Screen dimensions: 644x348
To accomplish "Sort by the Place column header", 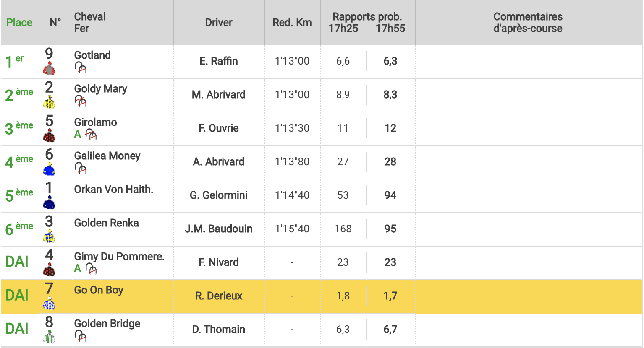I will pos(19,23).
